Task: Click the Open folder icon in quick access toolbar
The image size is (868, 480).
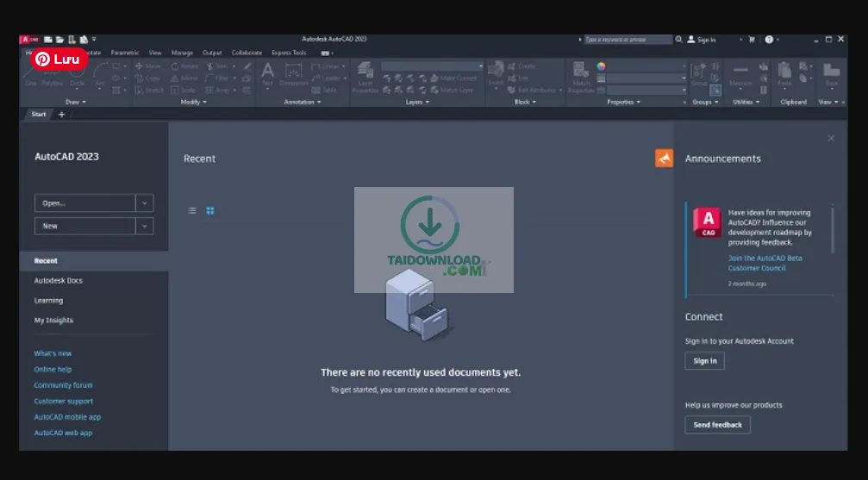Action: (59, 40)
